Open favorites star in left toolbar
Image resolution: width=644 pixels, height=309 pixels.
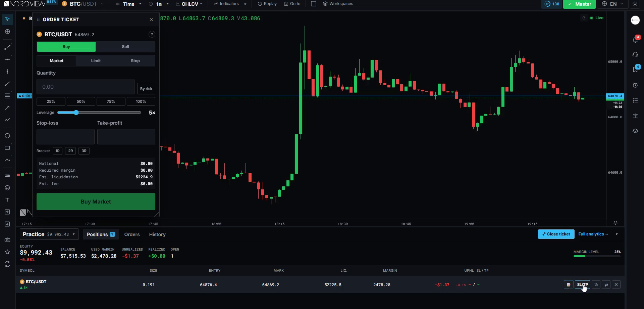(7, 252)
